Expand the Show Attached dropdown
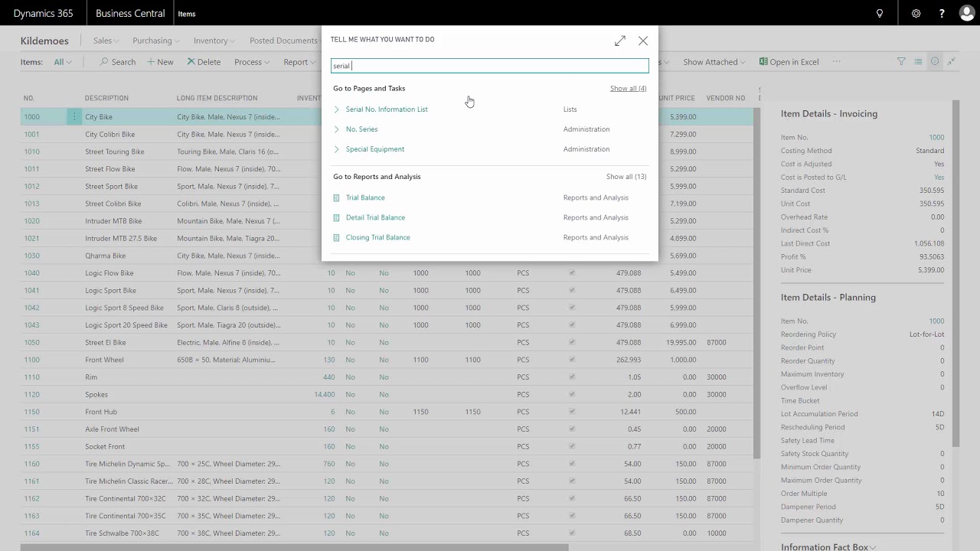Image resolution: width=980 pixels, height=551 pixels. click(x=714, y=62)
